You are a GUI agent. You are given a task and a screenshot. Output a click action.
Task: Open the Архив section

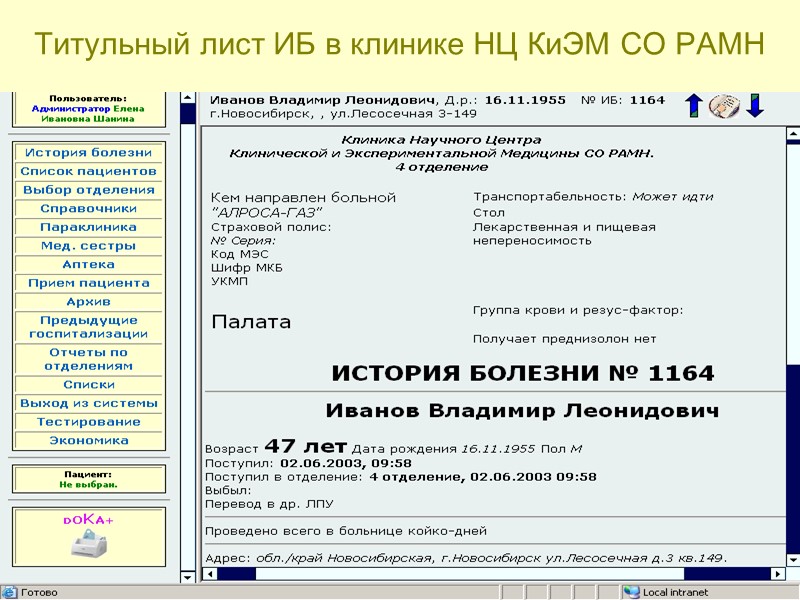pyautogui.click(x=89, y=302)
